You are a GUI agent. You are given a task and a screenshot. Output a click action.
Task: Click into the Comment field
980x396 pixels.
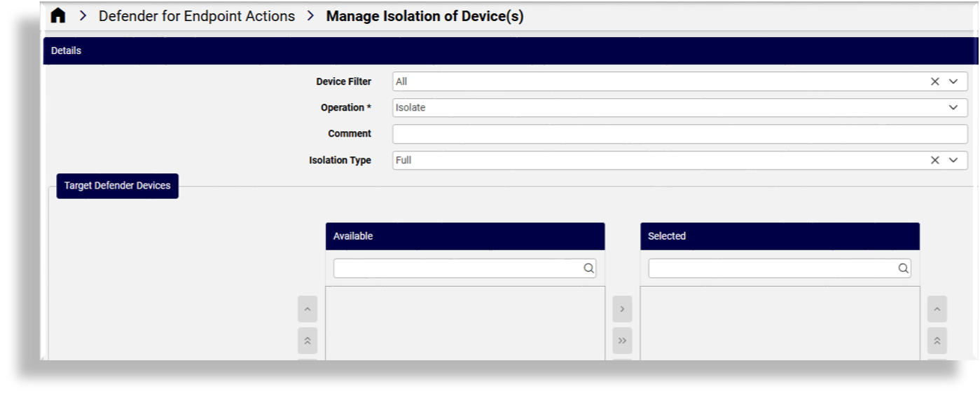(679, 134)
